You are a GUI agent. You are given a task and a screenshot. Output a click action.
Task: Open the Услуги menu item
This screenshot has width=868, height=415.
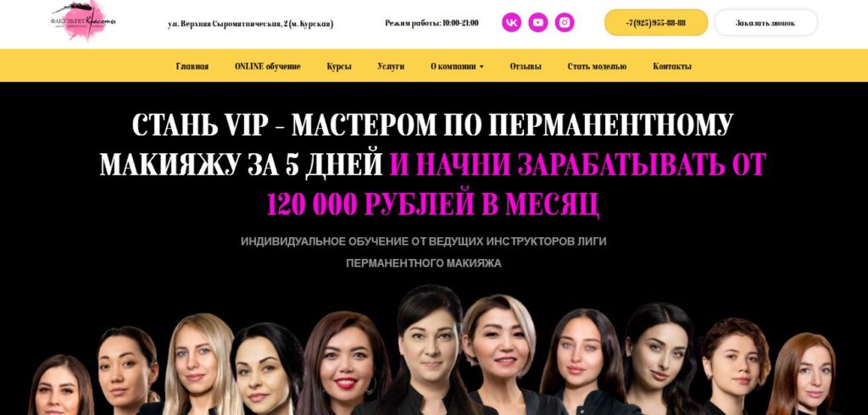pos(391,66)
